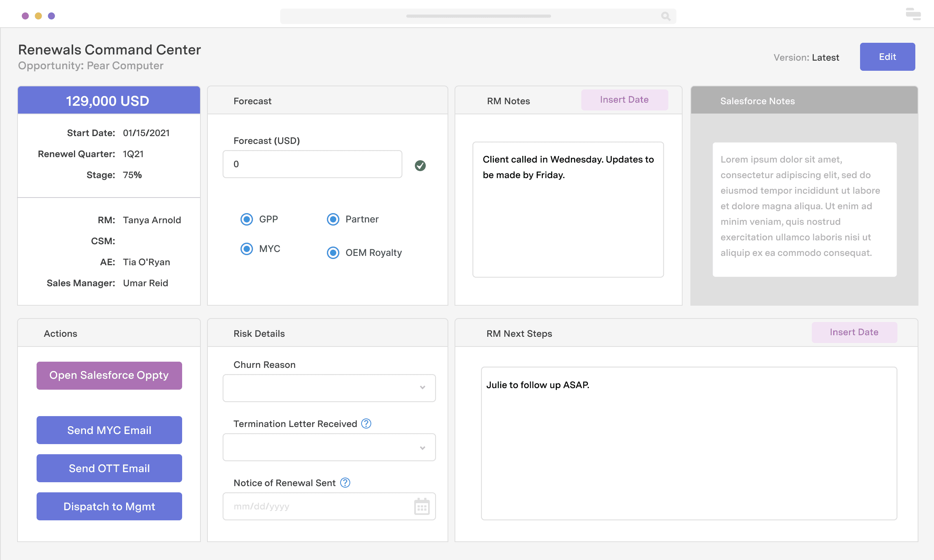
Task: Insert Date for RM Next Steps
Action: click(x=854, y=332)
